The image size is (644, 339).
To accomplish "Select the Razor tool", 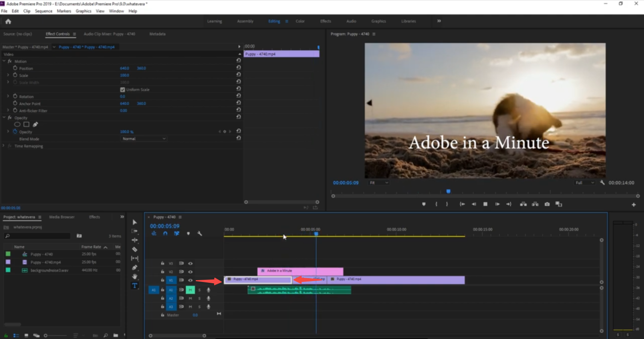I will pyautogui.click(x=134, y=249).
